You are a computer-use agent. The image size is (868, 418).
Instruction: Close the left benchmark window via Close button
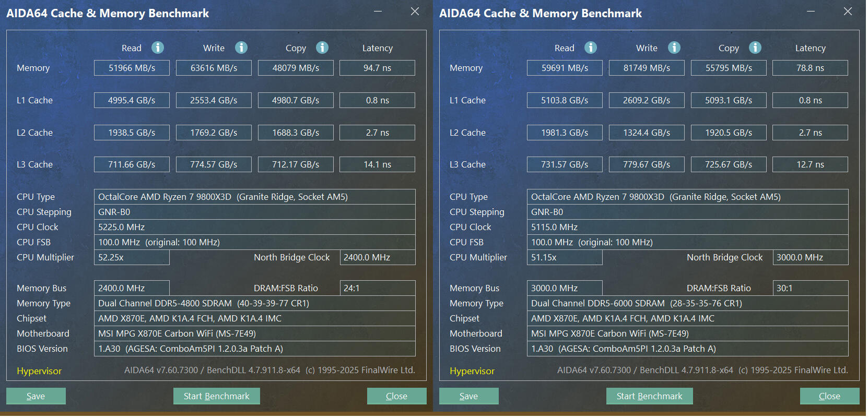pos(397,396)
